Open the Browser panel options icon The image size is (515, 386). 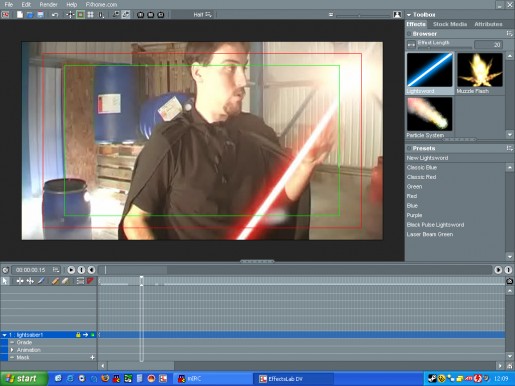509,34
